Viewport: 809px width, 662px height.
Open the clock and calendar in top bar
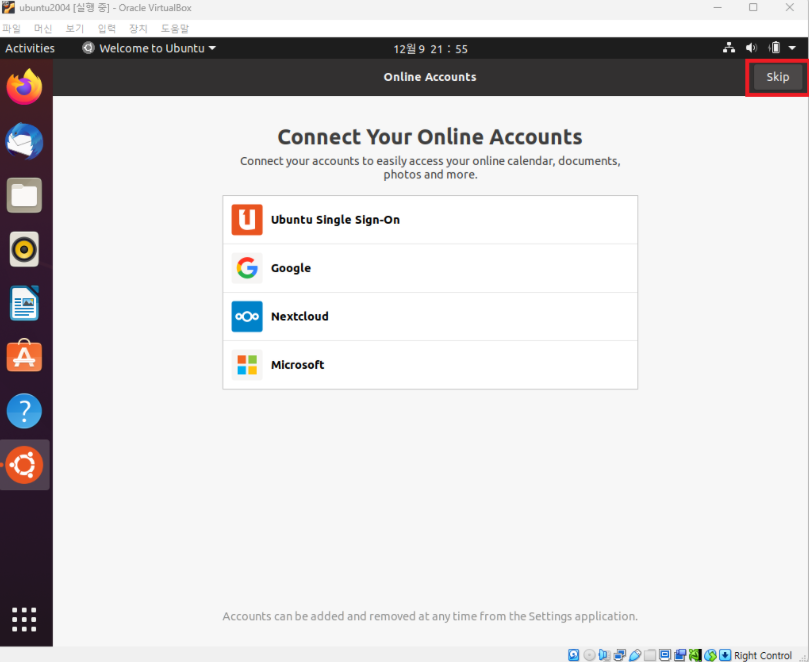click(430, 49)
